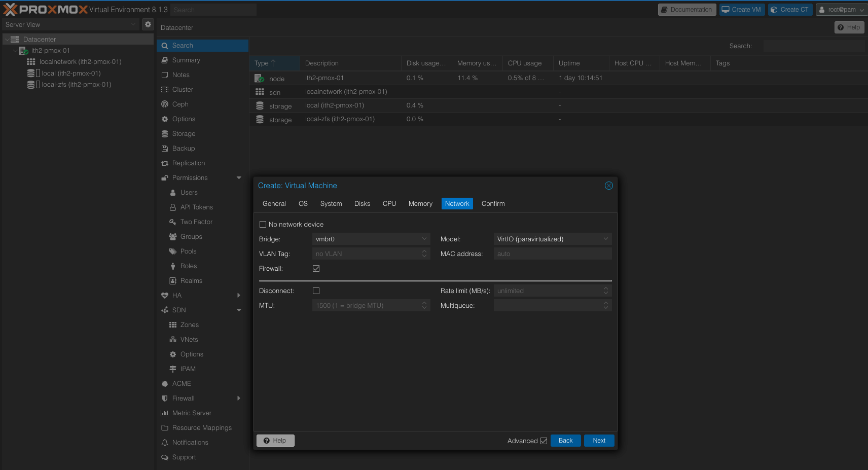Click the Replication arrows icon
This screenshot has height=470, width=868.
(165, 163)
